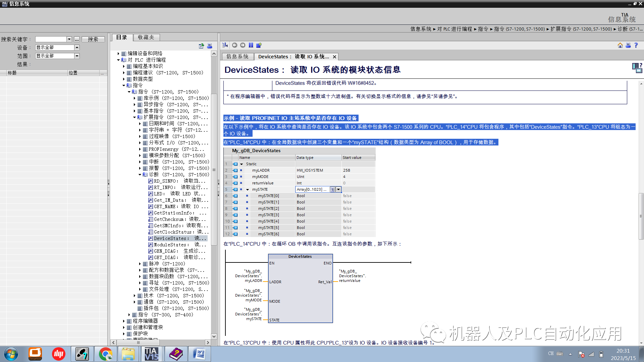Open the 范围 filter dropdown

[77, 56]
